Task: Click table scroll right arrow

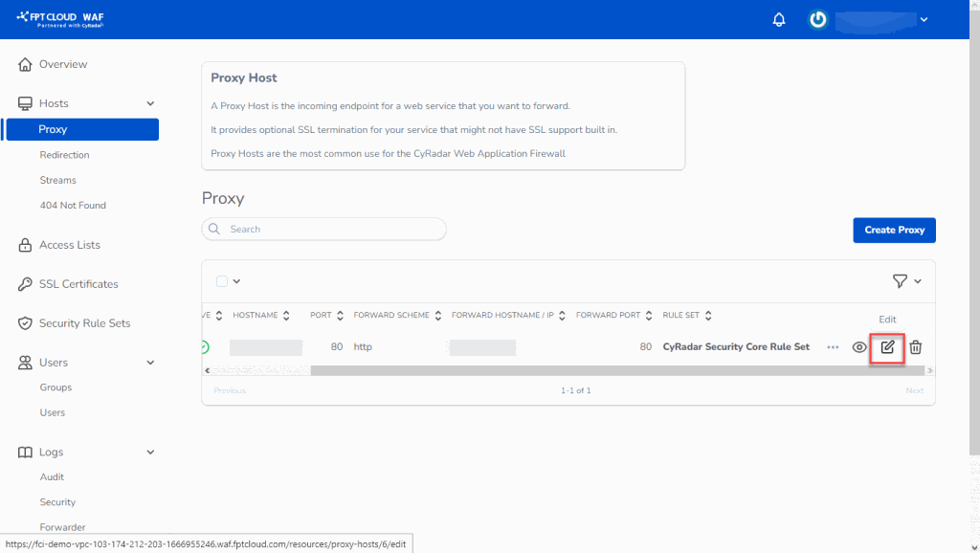Action: point(930,370)
